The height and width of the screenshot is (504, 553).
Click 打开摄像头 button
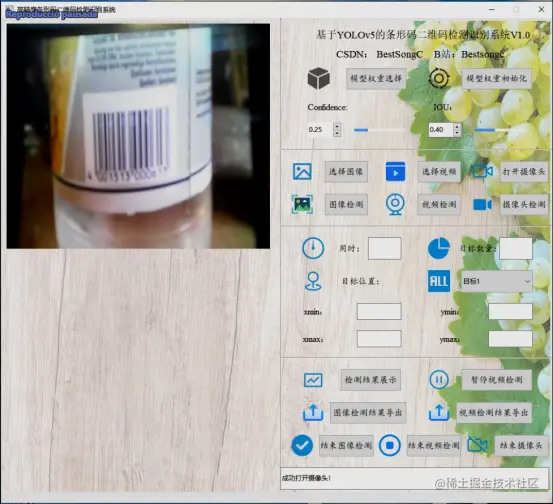tap(524, 172)
